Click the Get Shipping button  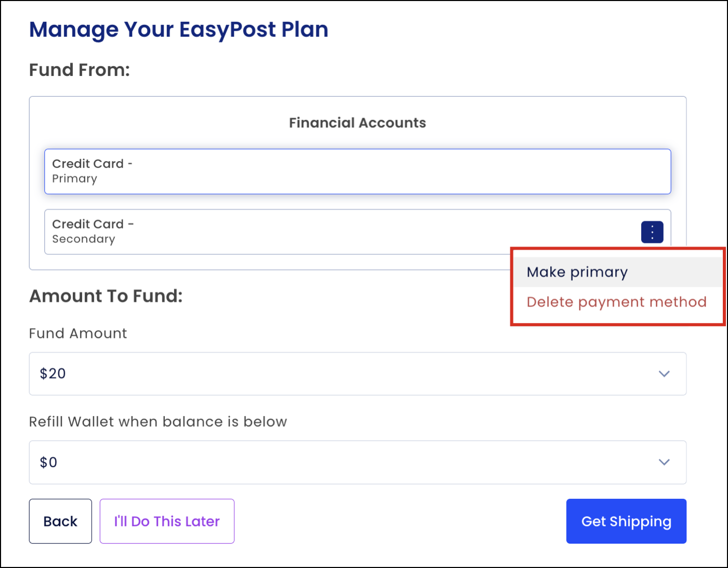626,521
